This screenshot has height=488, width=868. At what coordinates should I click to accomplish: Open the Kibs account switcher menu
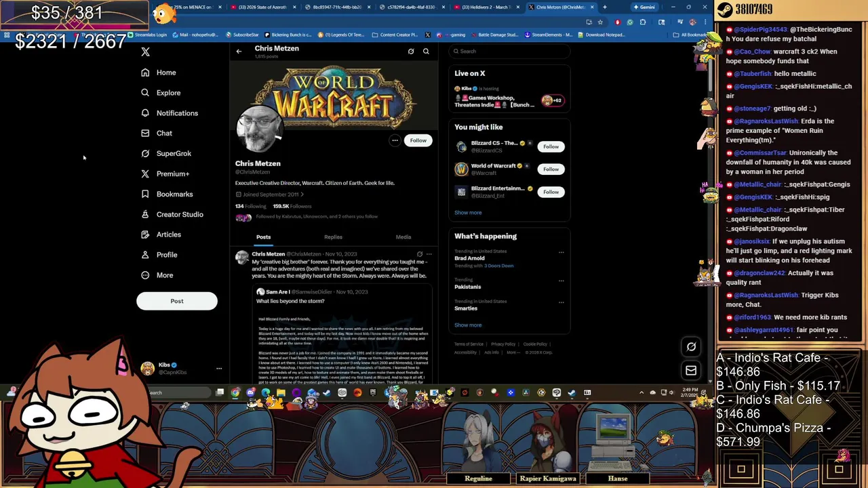[181, 369]
